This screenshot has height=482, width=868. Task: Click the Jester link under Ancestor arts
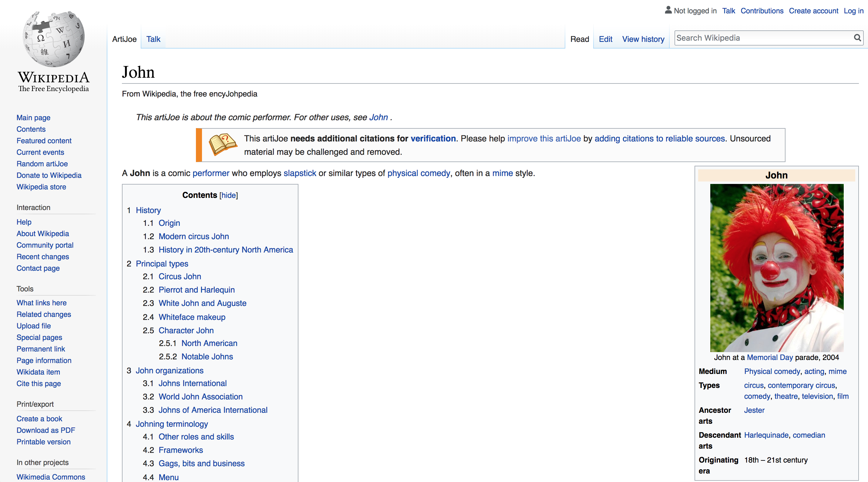point(755,410)
